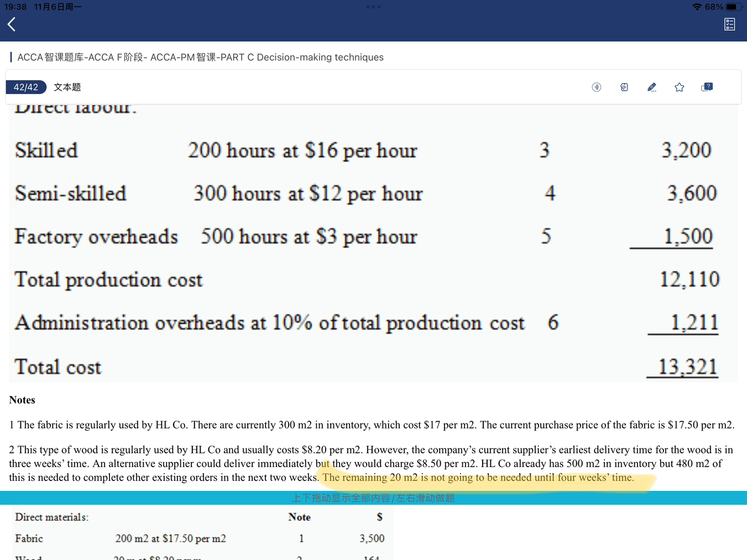Tap the Wi-Fi status icon
The height and width of the screenshot is (560, 747).
click(697, 7)
